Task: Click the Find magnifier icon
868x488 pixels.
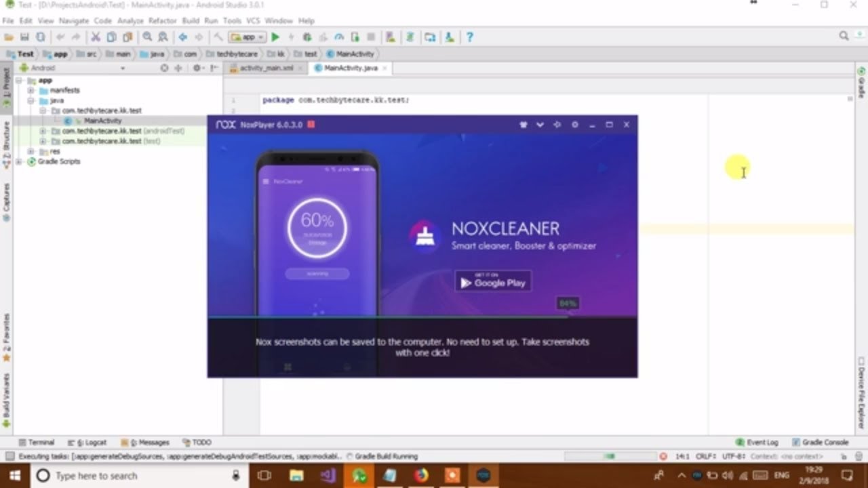Action: (147, 37)
